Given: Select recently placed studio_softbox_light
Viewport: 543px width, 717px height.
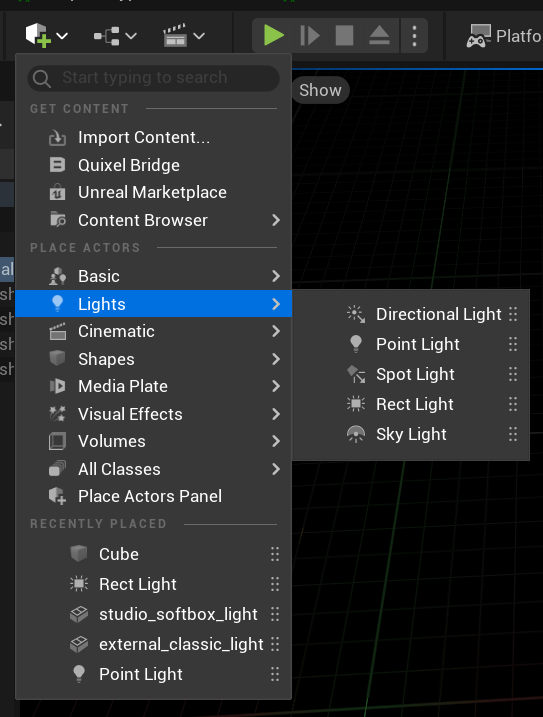Looking at the screenshot, I should pos(154,614).
